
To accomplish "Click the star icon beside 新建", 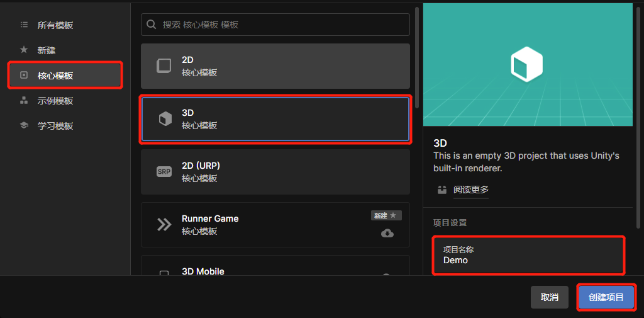I will (24, 50).
